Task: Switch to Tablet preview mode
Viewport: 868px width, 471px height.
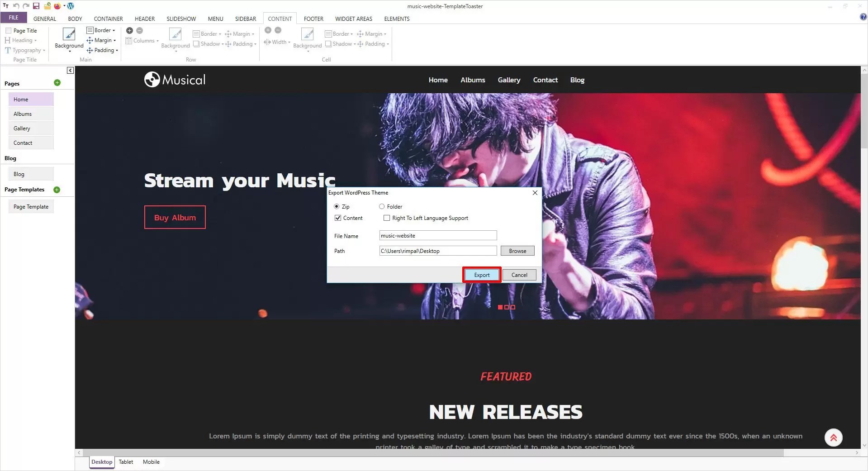Action: pos(125,461)
